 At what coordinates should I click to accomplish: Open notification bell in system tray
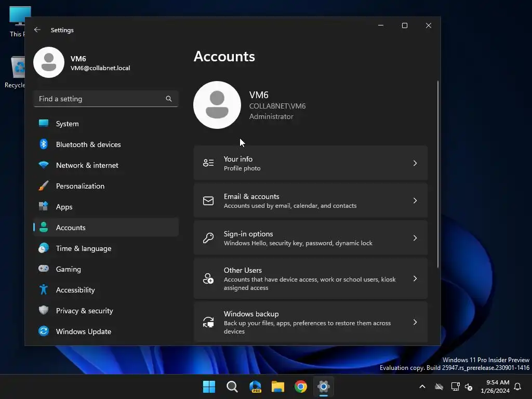pos(518,387)
